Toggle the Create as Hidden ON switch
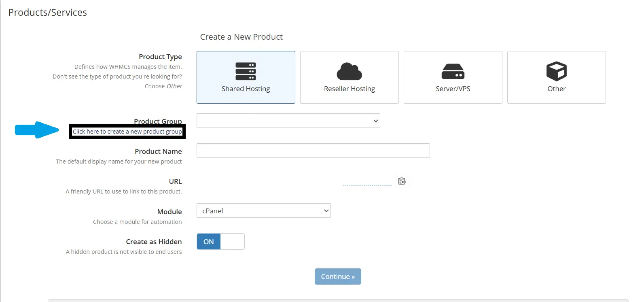The height and width of the screenshot is (302, 644). 209,242
